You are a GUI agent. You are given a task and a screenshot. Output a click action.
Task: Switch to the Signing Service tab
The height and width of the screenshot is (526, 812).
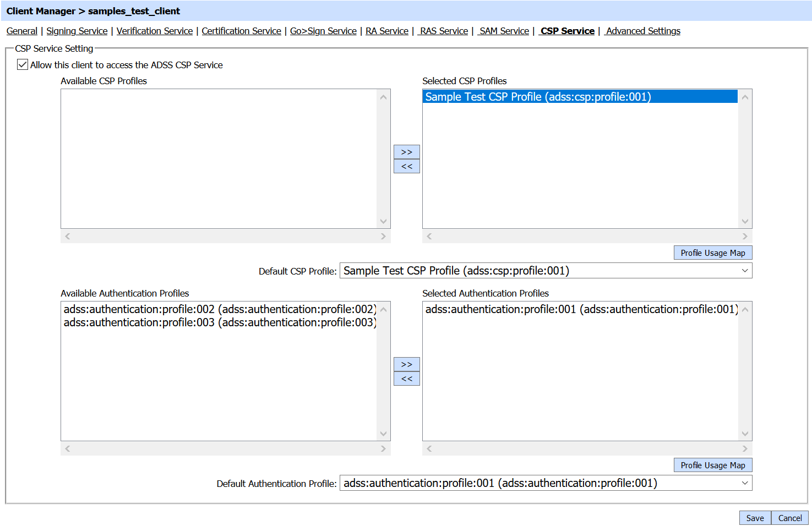pyautogui.click(x=77, y=31)
